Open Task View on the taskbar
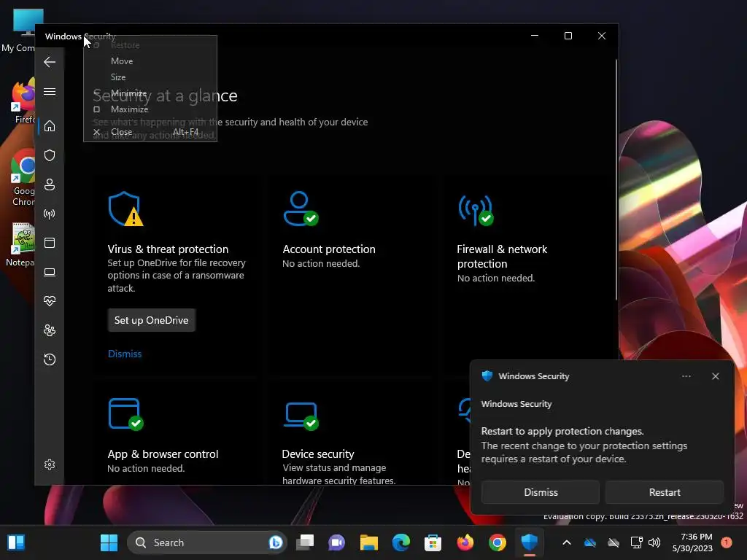 pos(305,542)
